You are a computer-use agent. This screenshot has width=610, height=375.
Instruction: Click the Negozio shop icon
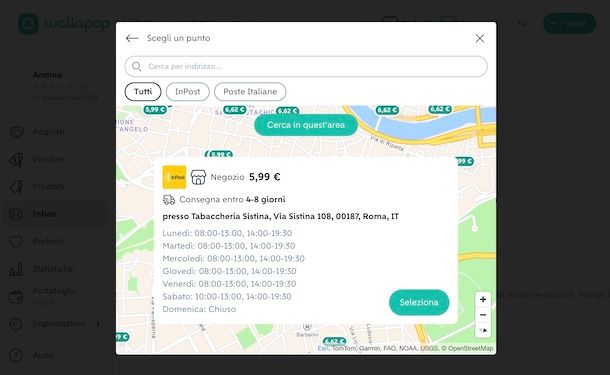tap(198, 177)
